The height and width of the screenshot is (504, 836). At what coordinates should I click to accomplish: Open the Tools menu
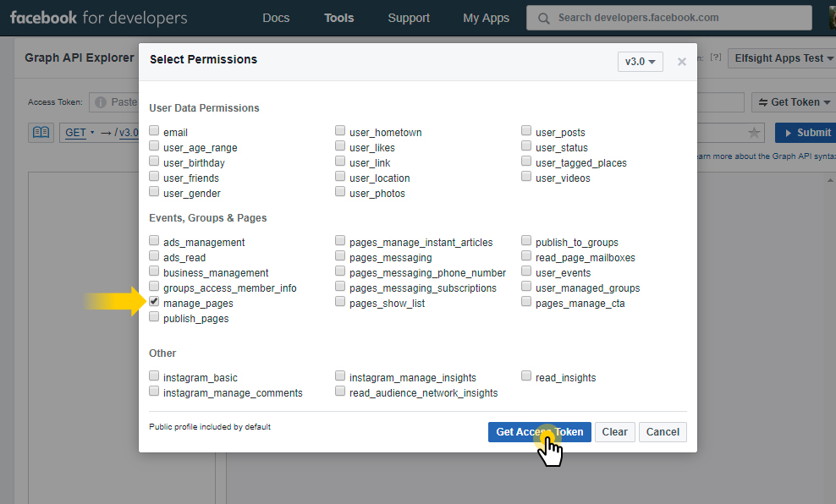tap(338, 17)
